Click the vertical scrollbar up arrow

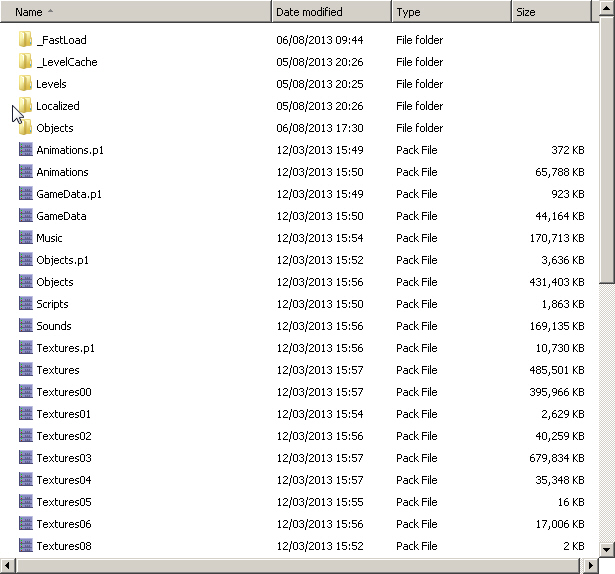pos(607,9)
